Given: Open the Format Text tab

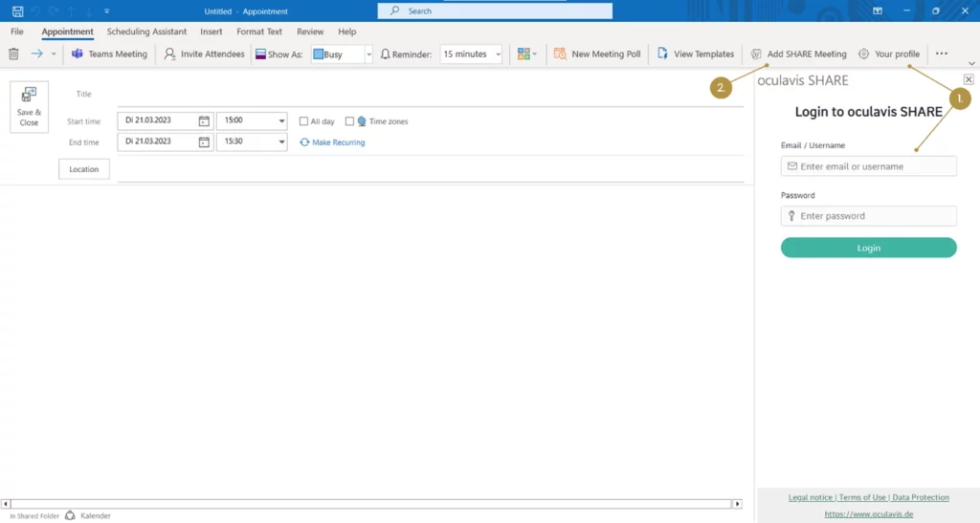Looking at the screenshot, I should pos(259,32).
